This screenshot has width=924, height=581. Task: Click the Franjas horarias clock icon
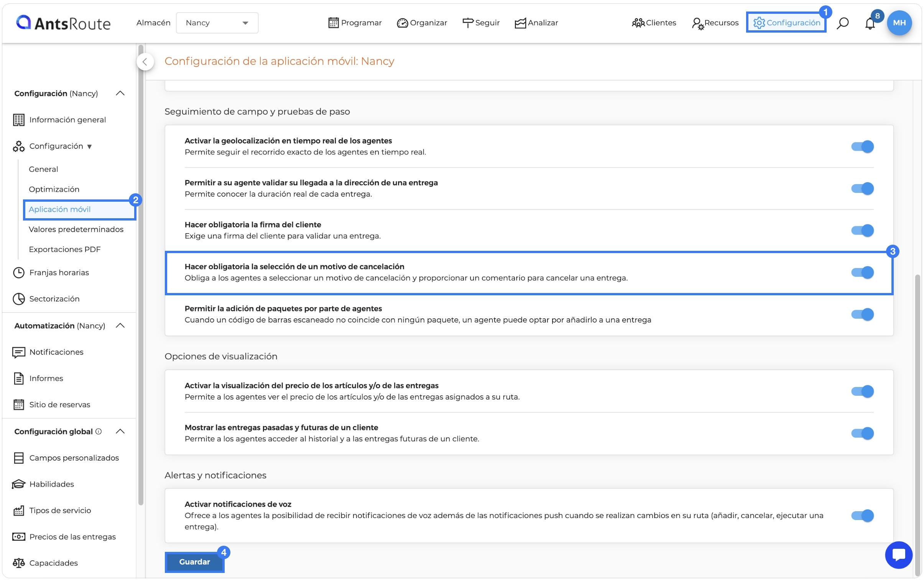click(18, 272)
